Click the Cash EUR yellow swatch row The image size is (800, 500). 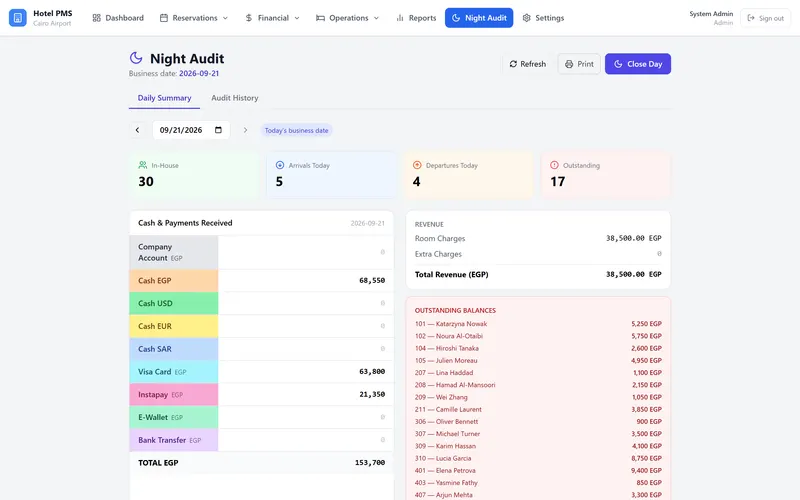point(173,326)
